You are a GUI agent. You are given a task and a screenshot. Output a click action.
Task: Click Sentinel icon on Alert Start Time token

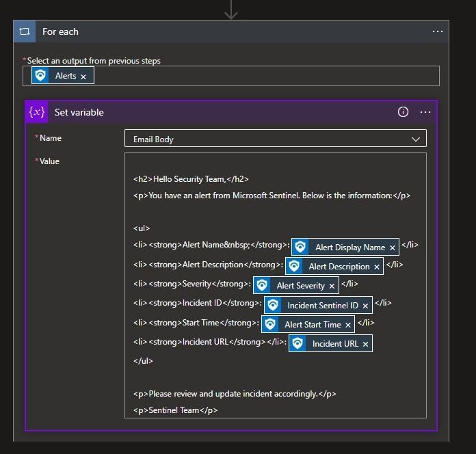tap(270, 324)
